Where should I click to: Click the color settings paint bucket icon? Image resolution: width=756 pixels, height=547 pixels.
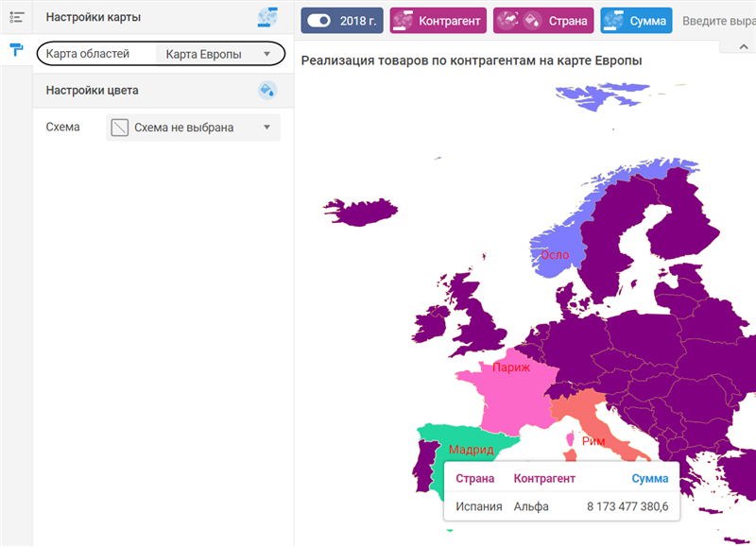pos(266,91)
